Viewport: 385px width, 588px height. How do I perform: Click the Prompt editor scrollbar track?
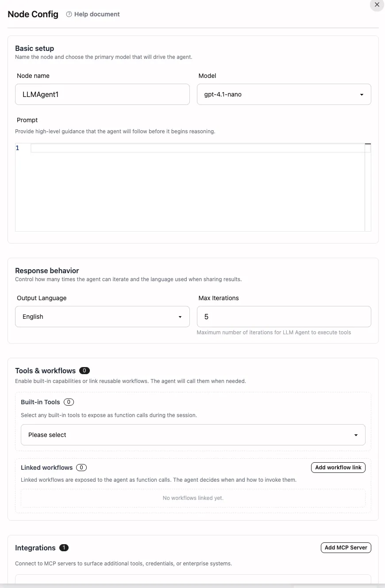tap(368, 190)
